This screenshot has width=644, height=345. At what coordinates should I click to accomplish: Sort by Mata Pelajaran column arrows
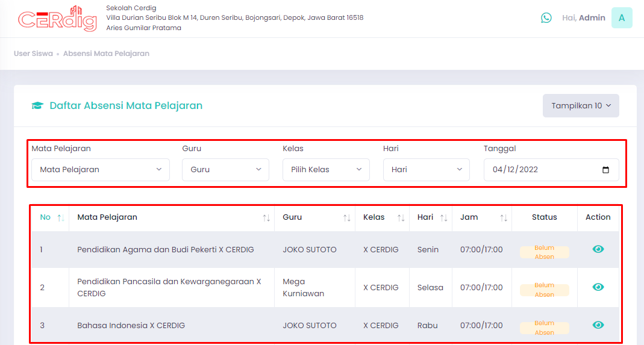point(266,218)
